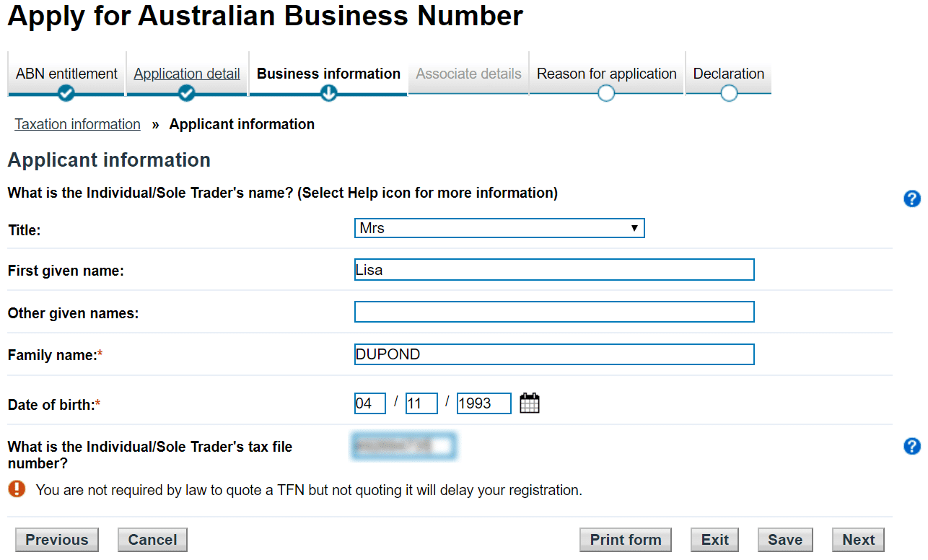This screenshot has width=928, height=560.
Task: Click the Save button
Action: tap(785, 540)
